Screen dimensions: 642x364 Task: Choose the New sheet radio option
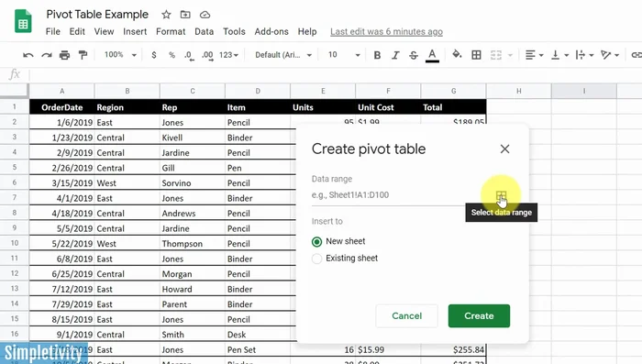316,242
